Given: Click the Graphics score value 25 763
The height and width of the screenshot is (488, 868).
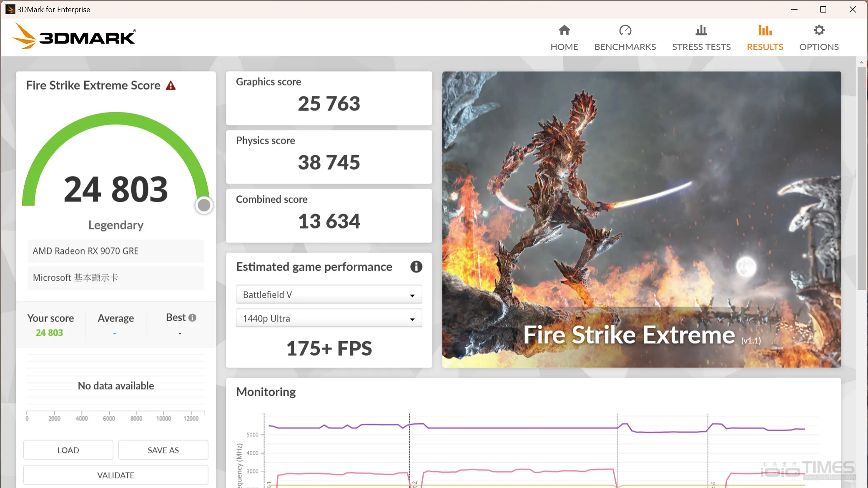Looking at the screenshot, I should (x=329, y=103).
